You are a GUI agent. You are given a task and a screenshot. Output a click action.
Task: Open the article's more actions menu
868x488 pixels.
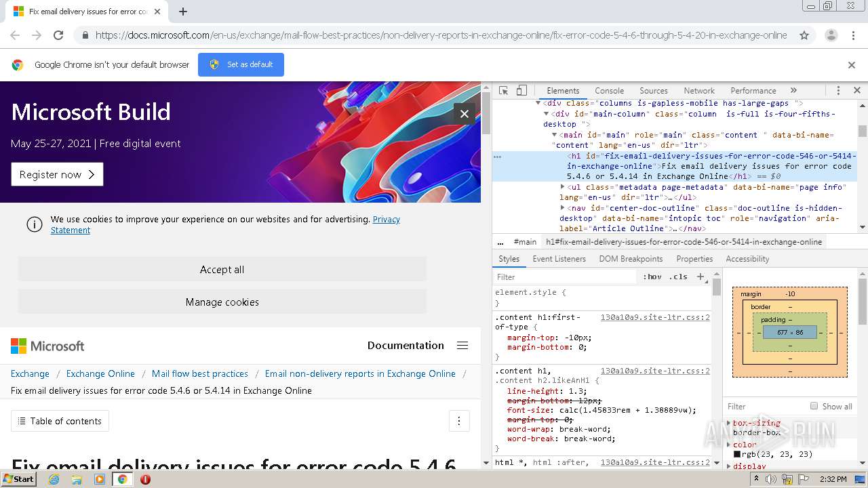point(459,421)
